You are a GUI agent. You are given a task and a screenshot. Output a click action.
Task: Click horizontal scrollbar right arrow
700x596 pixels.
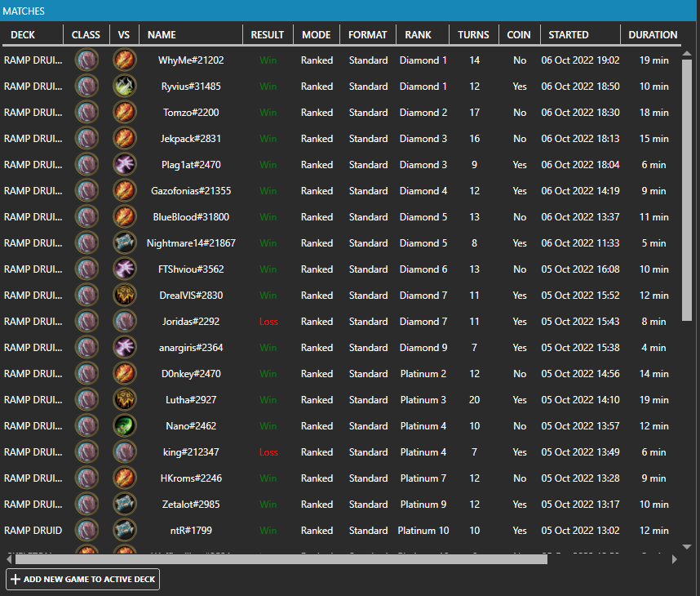(674, 559)
